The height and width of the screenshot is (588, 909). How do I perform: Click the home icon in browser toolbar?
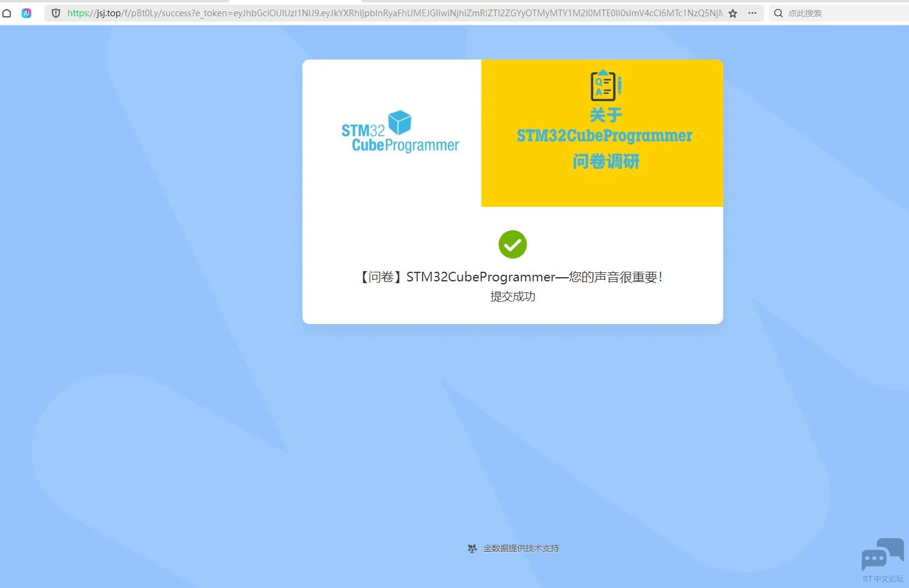(7, 13)
